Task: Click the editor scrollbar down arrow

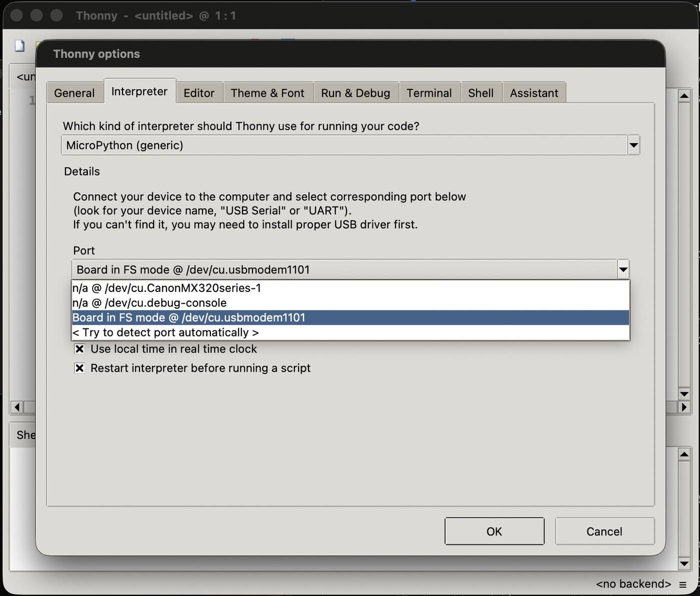Action: point(684,394)
